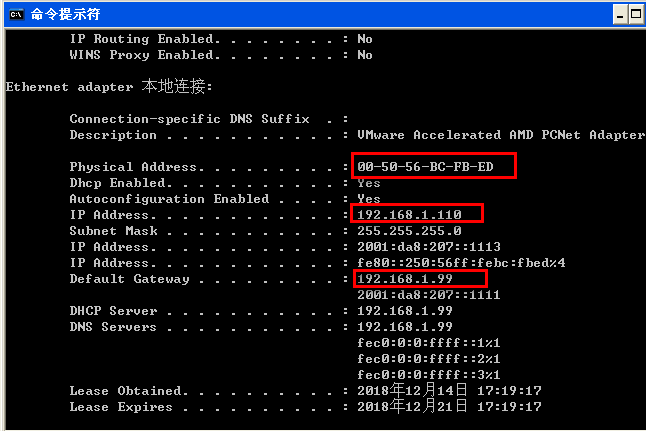Maximize the command prompt window

pos(637,15)
